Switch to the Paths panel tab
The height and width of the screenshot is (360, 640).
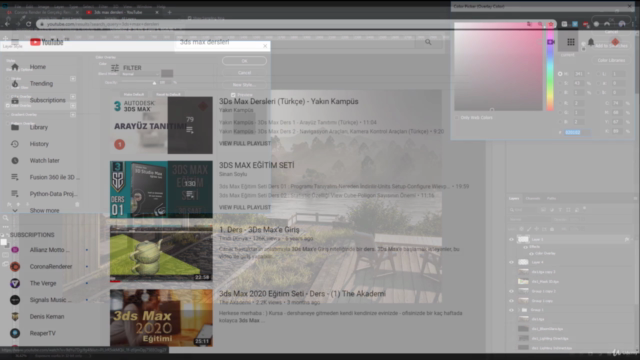[551, 198]
